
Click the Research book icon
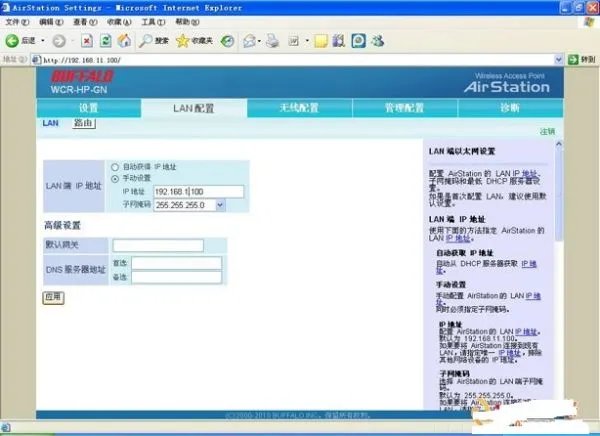click(339, 41)
